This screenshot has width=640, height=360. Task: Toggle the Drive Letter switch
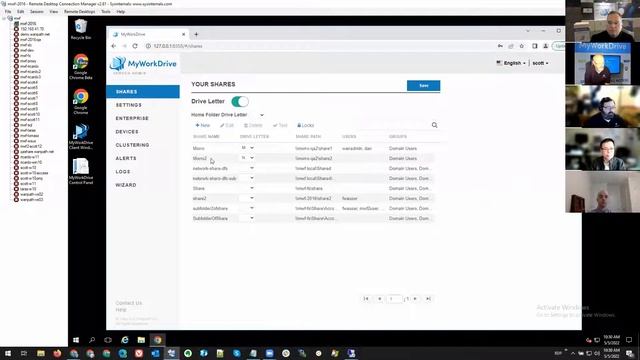(x=240, y=102)
